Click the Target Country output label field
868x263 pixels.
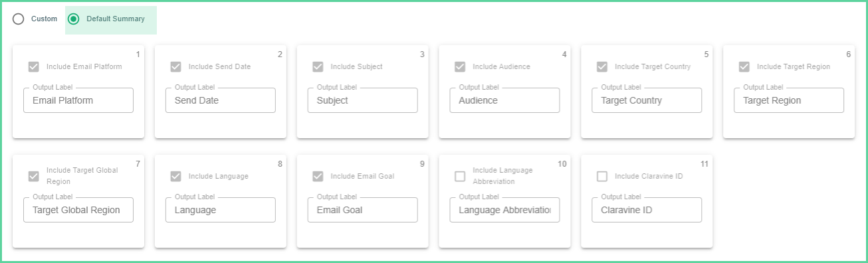(x=647, y=100)
